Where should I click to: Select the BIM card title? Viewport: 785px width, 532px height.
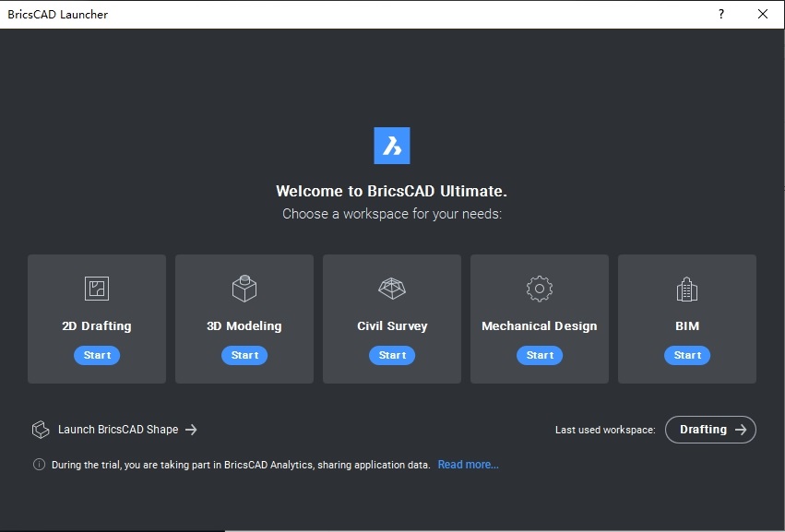pos(687,325)
